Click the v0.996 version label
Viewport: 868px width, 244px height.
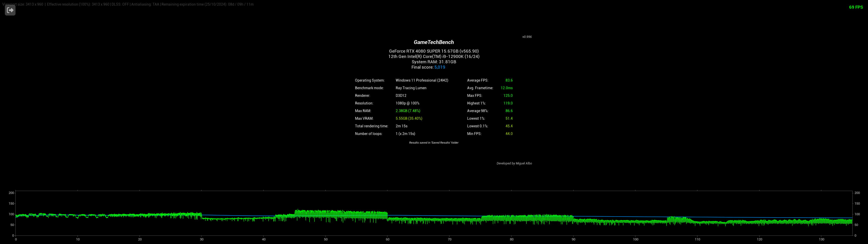pos(527,37)
